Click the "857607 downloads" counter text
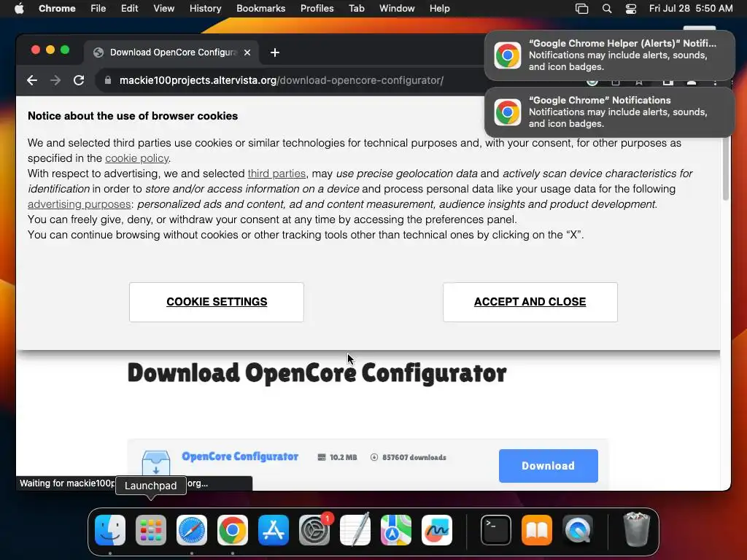 pos(414,457)
